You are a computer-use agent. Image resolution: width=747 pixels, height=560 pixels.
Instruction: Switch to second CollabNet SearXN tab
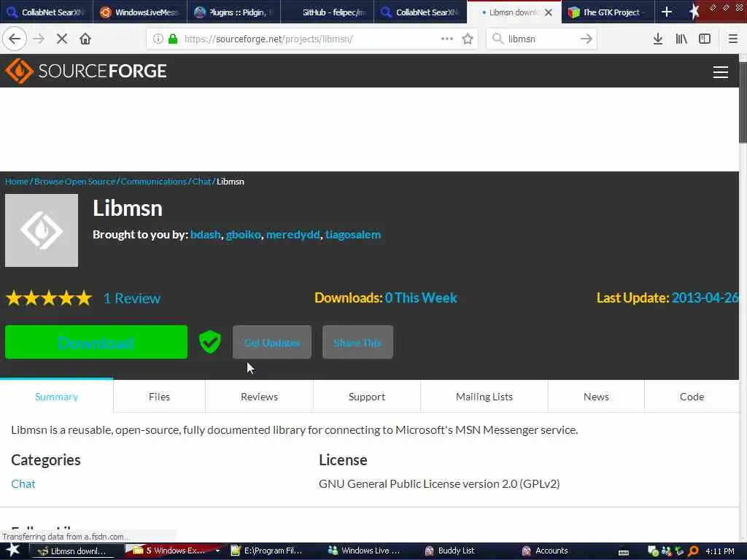point(421,12)
